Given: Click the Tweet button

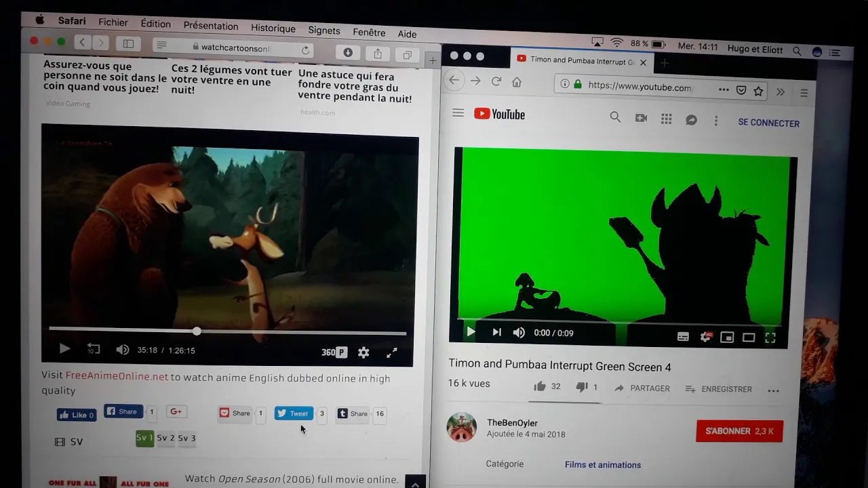Looking at the screenshot, I should (x=294, y=413).
